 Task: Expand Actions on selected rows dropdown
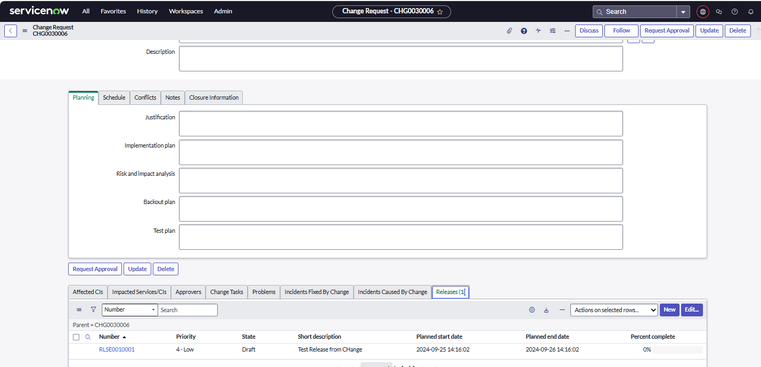pos(614,310)
